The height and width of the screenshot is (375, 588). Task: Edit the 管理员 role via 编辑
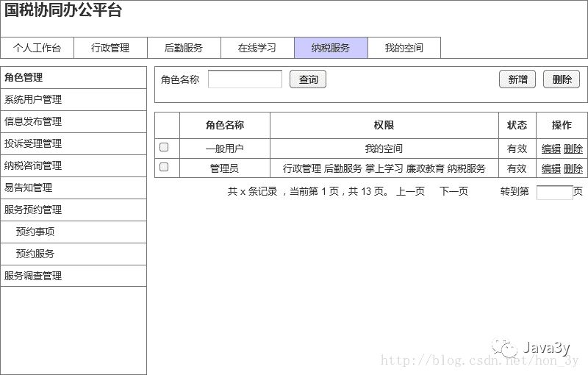pos(551,169)
